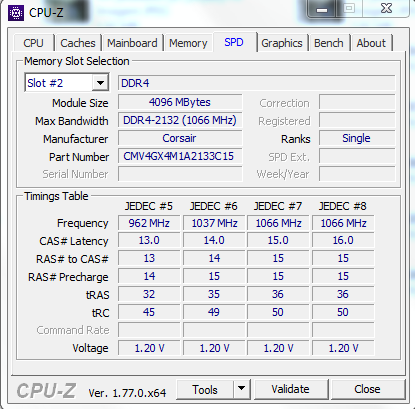Open the Graphics tab
The height and width of the screenshot is (409, 415).
(x=282, y=43)
